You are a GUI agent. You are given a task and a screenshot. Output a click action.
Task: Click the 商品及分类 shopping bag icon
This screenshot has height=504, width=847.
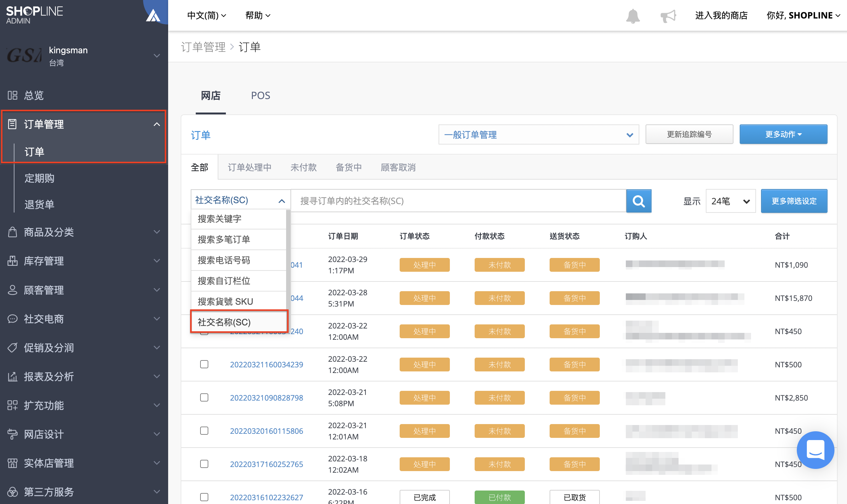tap(12, 232)
